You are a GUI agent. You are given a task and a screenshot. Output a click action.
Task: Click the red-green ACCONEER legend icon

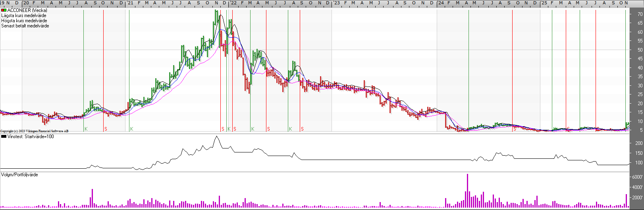[4, 10]
